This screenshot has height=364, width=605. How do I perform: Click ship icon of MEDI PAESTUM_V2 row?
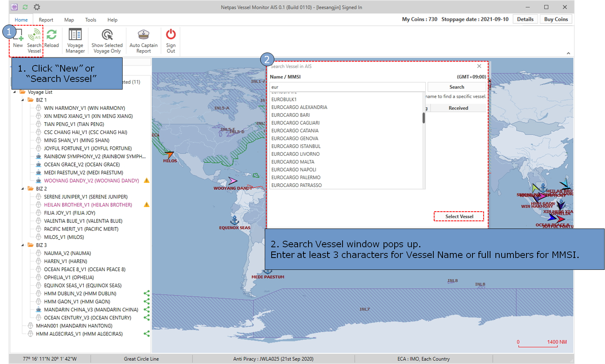tap(38, 172)
